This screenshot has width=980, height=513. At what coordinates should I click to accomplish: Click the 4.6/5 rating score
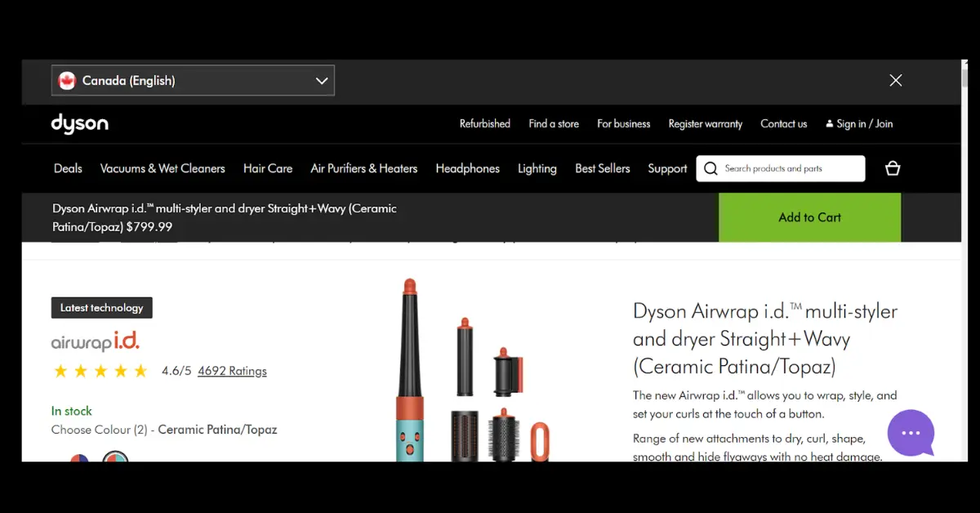point(176,371)
